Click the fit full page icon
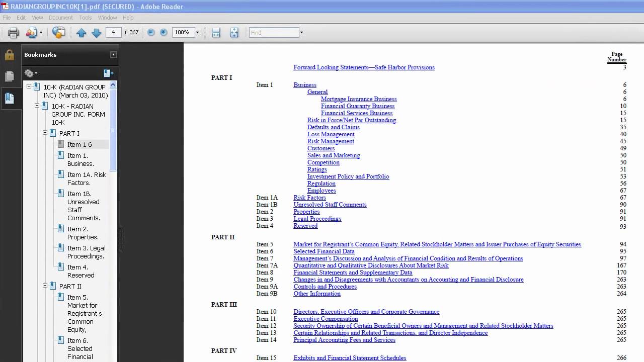The width and height of the screenshot is (644, 362). click(234, 33)
